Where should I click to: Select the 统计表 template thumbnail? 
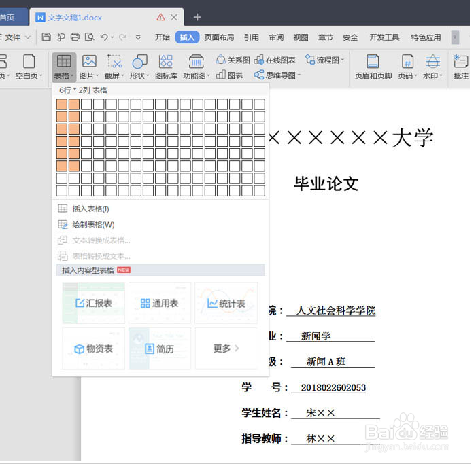point(226,303)
